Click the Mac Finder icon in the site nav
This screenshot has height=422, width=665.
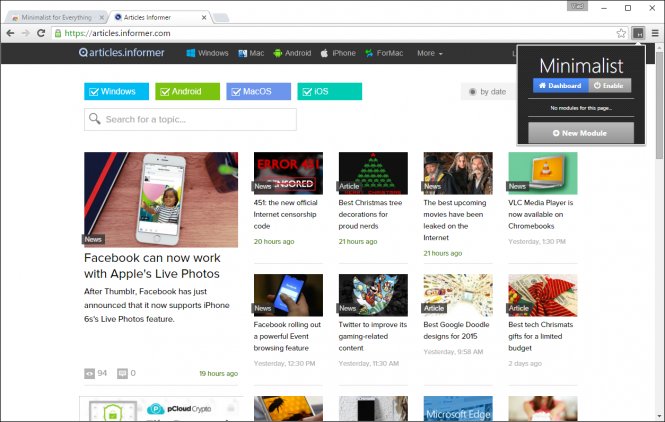[x=243, y=53]
